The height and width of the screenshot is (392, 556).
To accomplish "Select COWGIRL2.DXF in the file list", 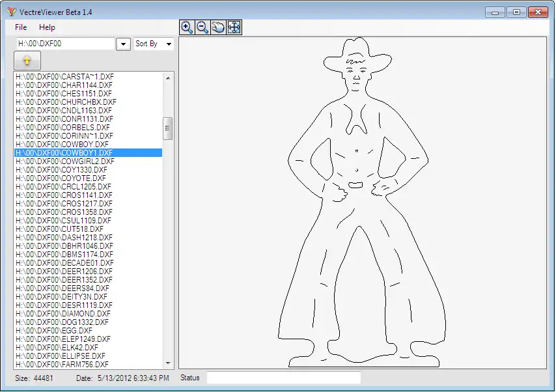I will point(89,161).
